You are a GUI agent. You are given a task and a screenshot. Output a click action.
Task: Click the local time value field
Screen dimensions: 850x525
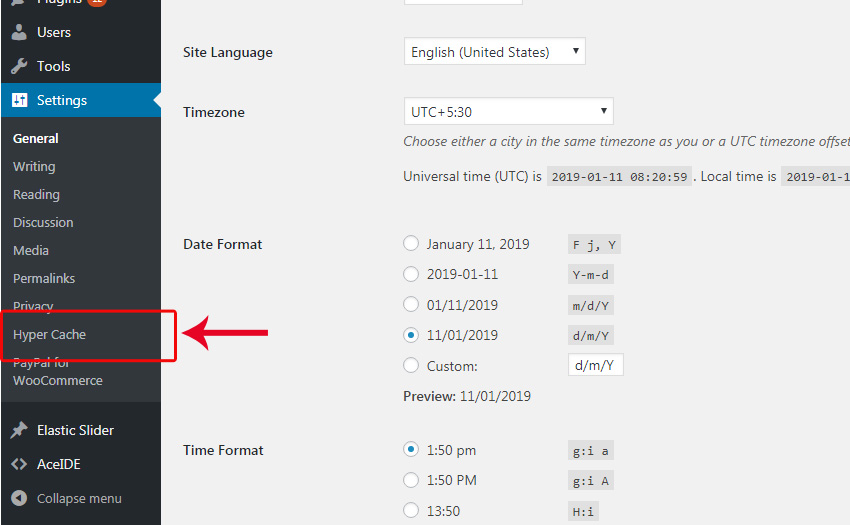click(x=815, y=176)
